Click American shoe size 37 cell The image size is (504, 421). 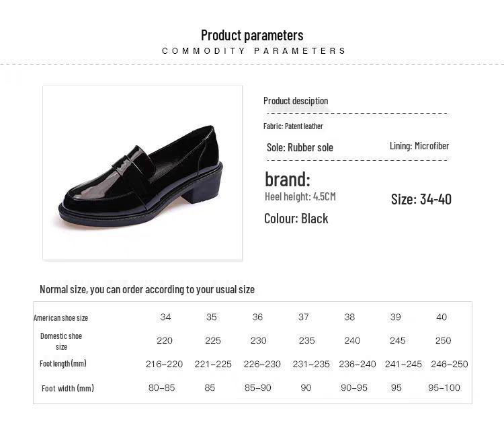point(303,317)
